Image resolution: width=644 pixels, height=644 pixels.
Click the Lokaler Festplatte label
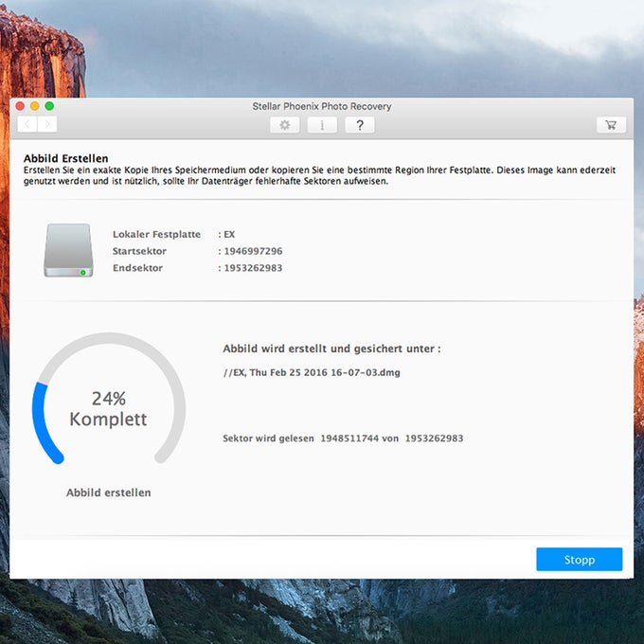tap(156, 234)
